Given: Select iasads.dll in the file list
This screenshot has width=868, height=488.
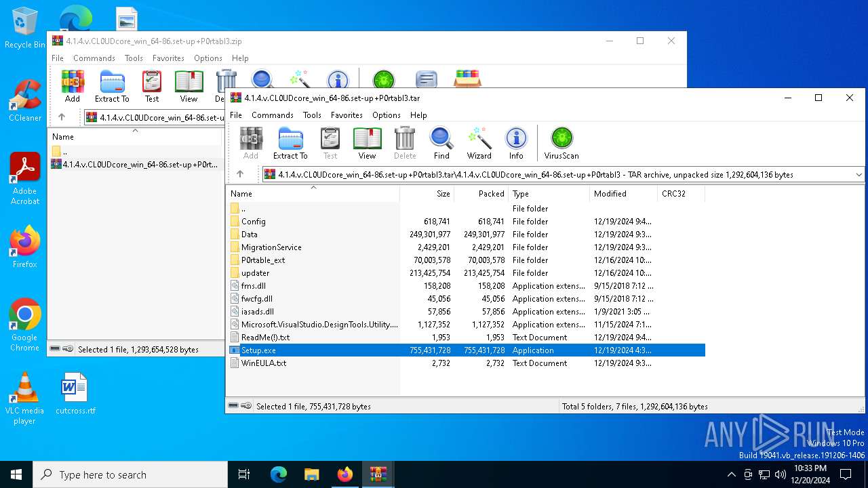Looking at the screenshot, I should [467, 312].
